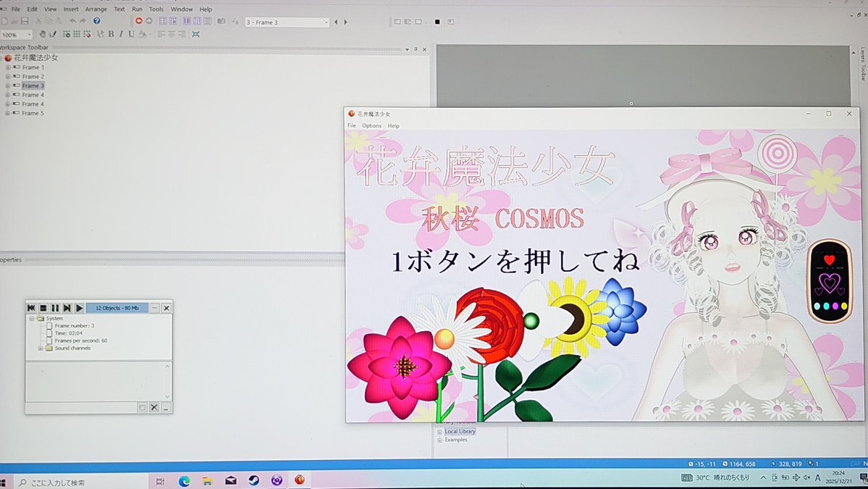Viewport: 868px width, 489px height.
Task: Open the Insert menu
Action: tap(71, 9)
